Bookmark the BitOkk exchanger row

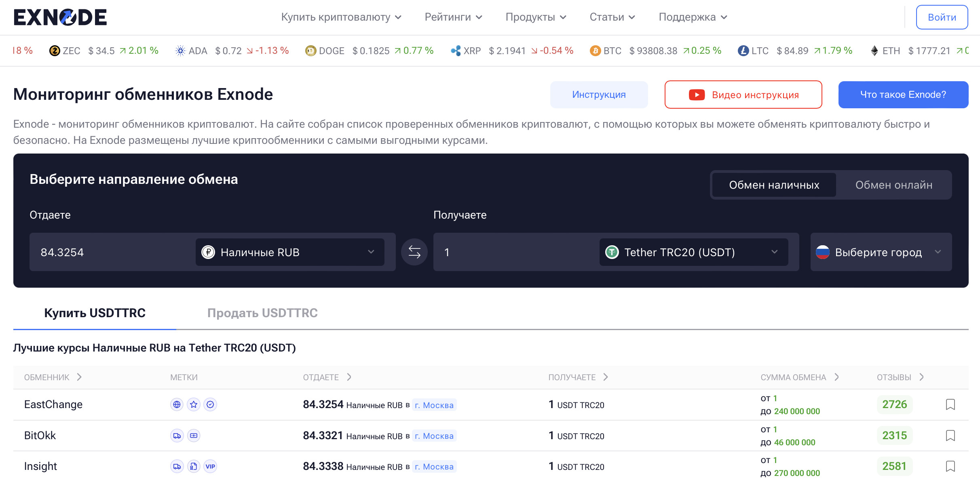(x=950, y=436)
